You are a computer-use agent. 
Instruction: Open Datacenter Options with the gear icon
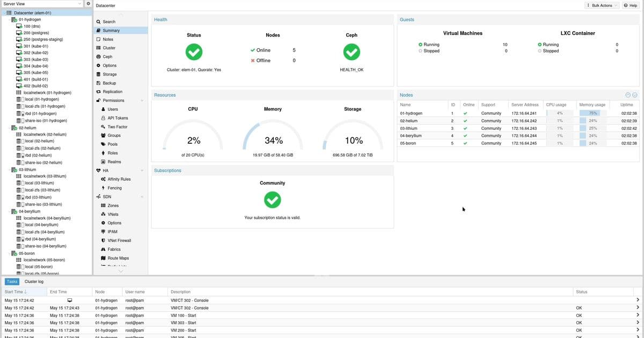tap(98, 65)
